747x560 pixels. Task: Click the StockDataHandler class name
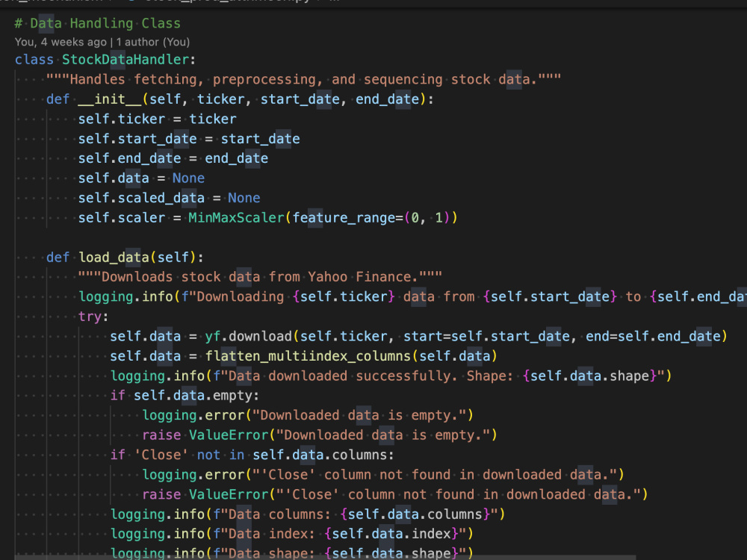coord(125,60)
